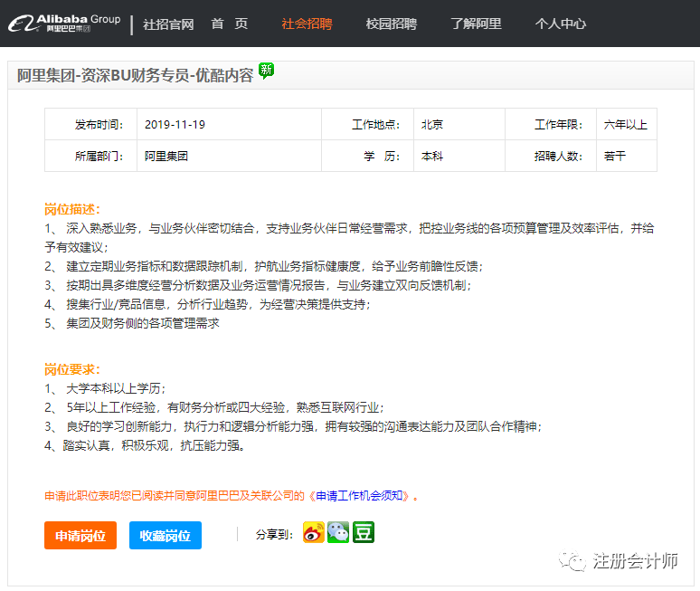Image resolution: width=700 pixels, height=591 pixels.
Task: Click the blue 收藏岗位 button
Action: tap(166, 535)
